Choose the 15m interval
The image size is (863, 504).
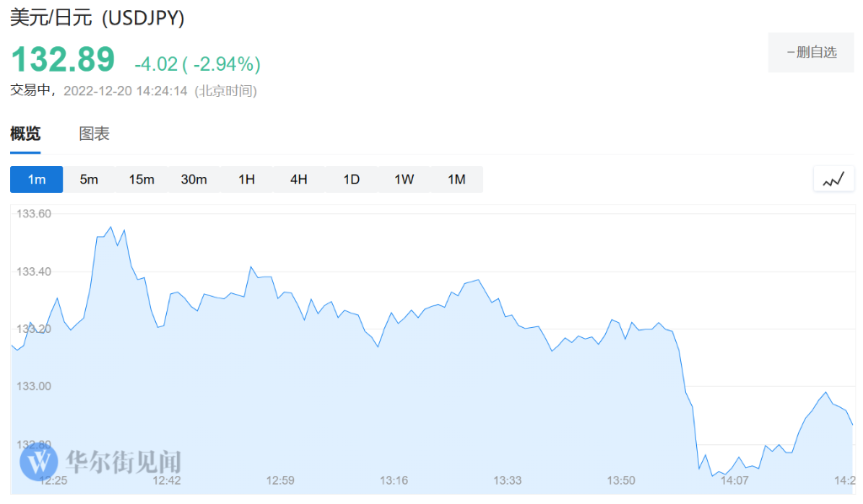(142, 180)
